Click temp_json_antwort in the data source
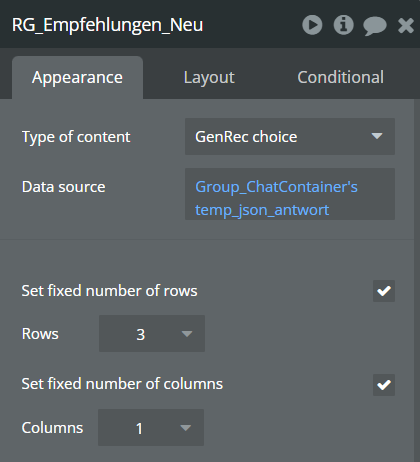The height and width of the screenshot is (462, 420). click(262, 210)
